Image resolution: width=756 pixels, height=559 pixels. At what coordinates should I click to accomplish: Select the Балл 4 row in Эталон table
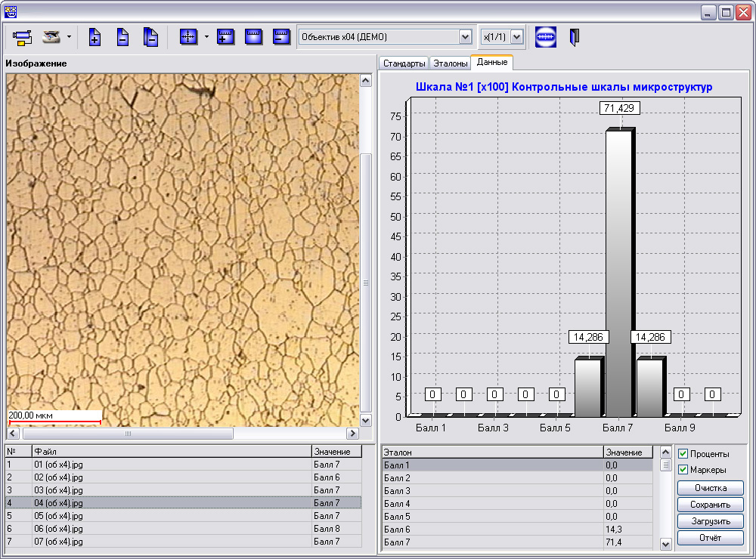click(517, 504)
